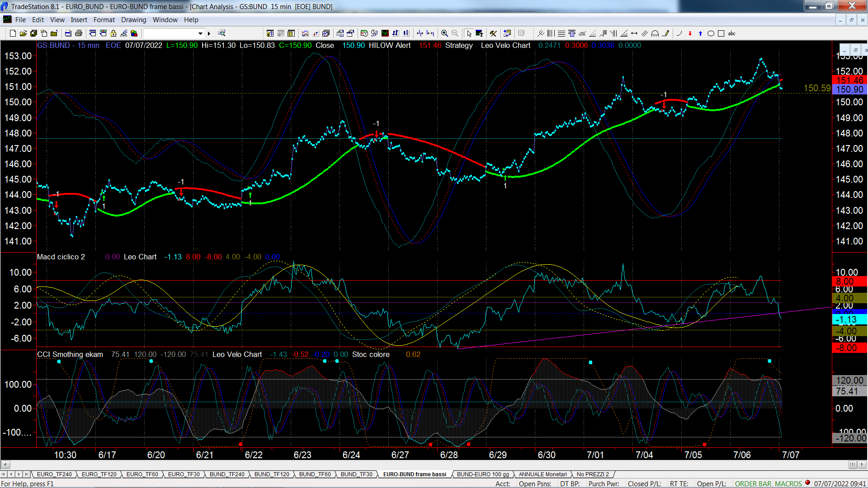Image resolution: width=868 pixels, height=488 pixels.
Task: Select the red down arrow tool
Action: point(690,33)
